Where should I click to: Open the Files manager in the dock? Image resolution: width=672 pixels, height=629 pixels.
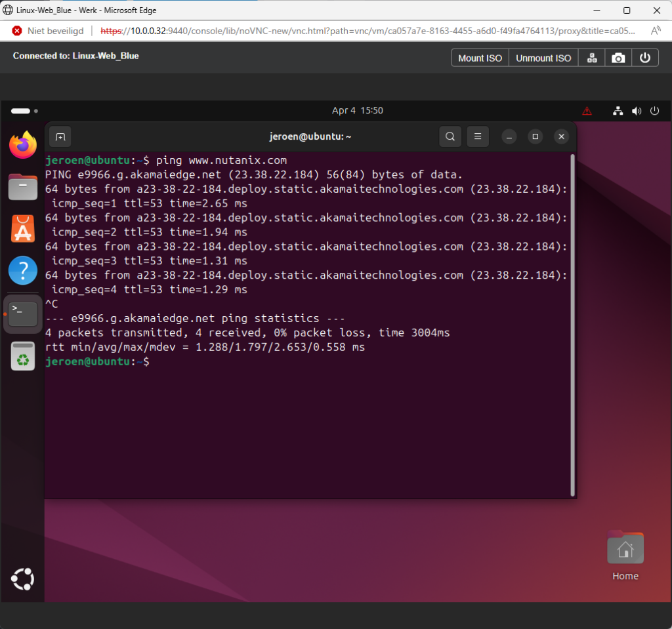(23, 187)
